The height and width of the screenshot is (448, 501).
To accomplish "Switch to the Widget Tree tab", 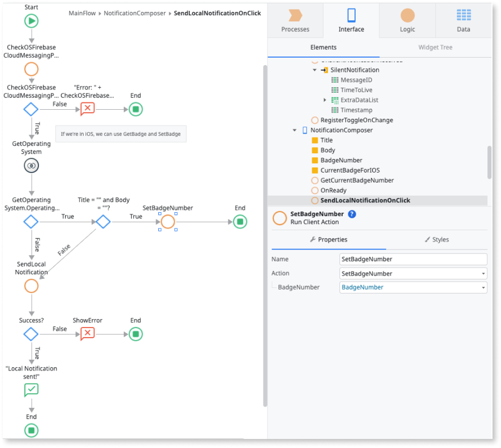I will (435, 47).
